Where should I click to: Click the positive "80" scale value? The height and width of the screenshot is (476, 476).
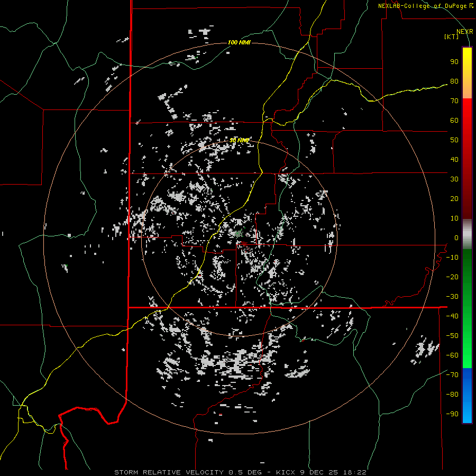tap(454, 81)
